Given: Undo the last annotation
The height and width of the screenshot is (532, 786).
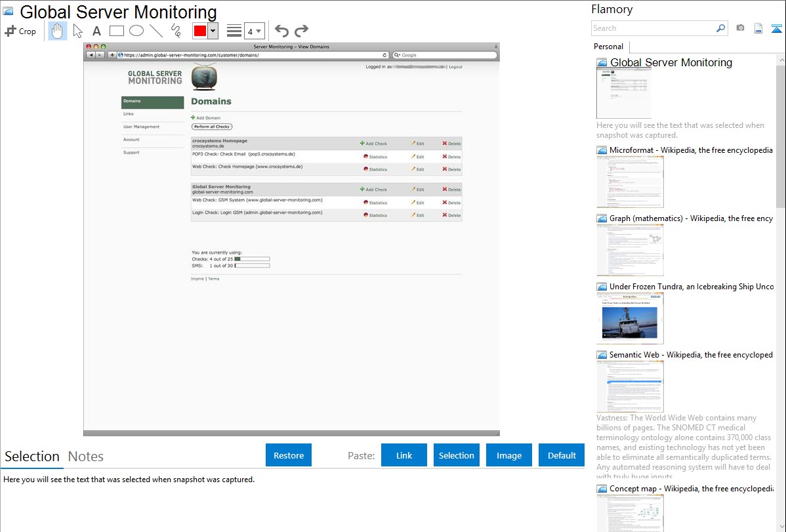Looking at the screenshot, I should click(281, 31).
